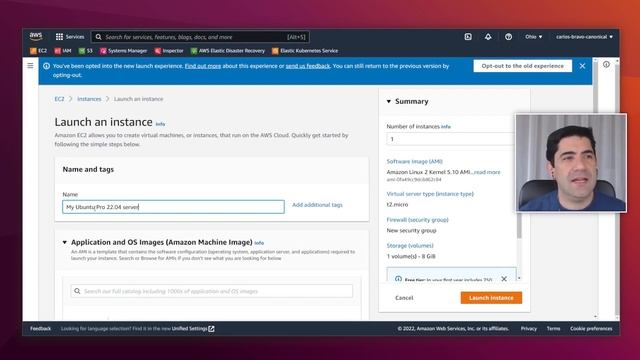Click Virtual server type (instance type) link
The width and height of the screenshot is (640, 360).
tap(430, 194)
